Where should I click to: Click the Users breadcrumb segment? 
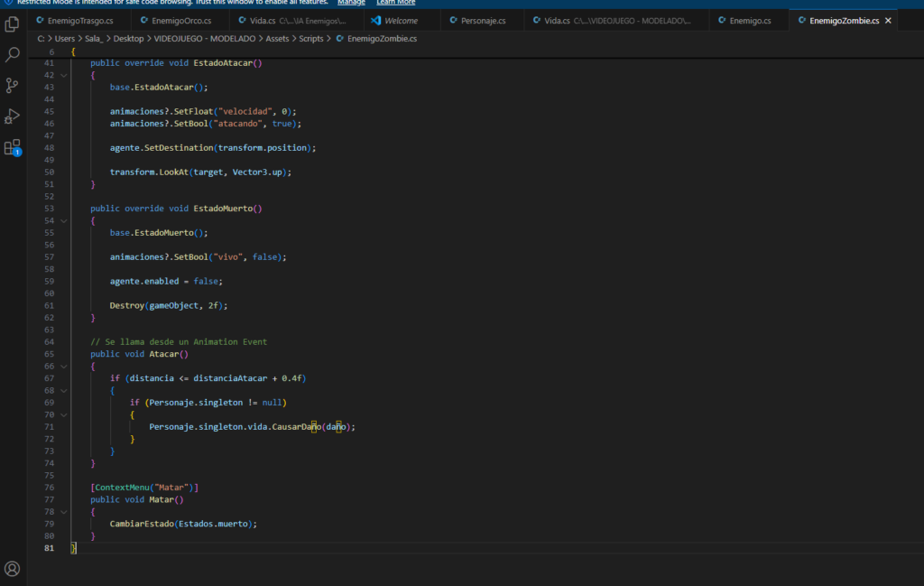pyautogui.click(x=65, y=38)
